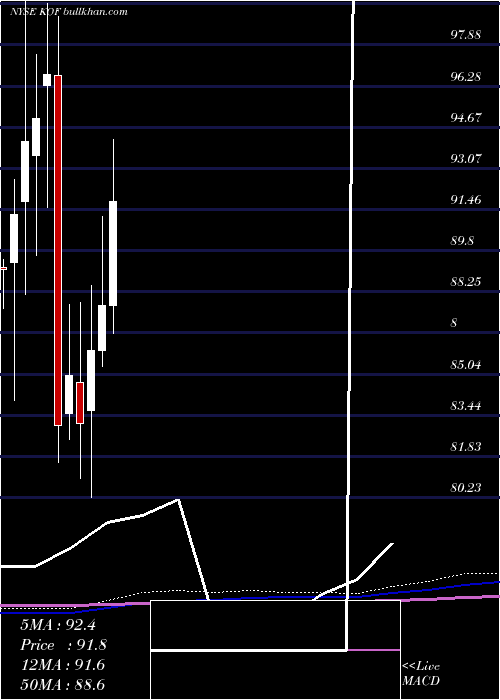The height and width of the screenshot is (700, 500).
Task: Click the '<<Live MACD' label
Action: 421,673
